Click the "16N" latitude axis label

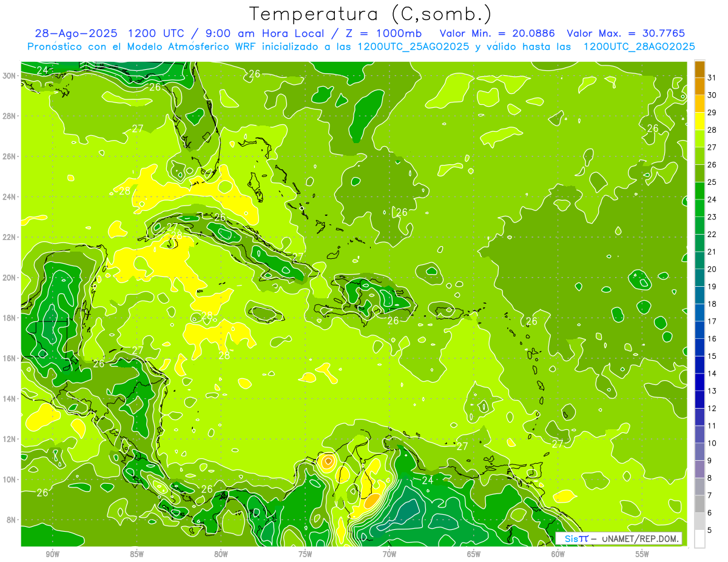(10, 358)
